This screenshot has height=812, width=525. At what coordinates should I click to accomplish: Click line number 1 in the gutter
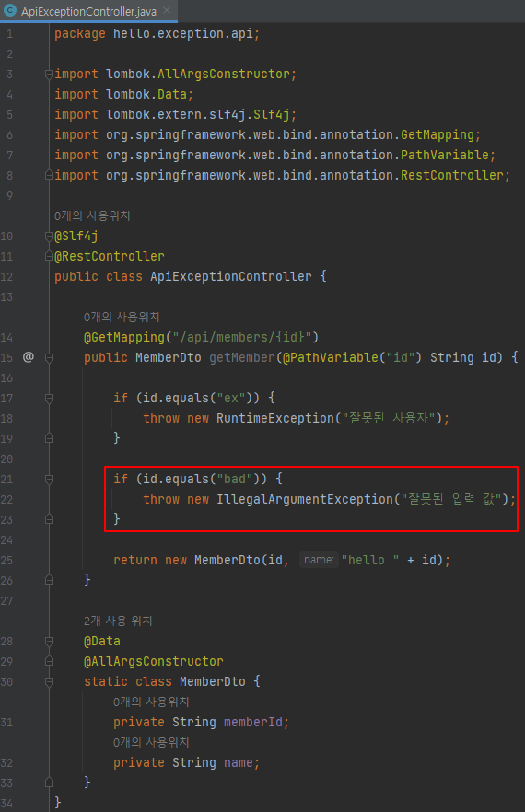click(9, 34)
